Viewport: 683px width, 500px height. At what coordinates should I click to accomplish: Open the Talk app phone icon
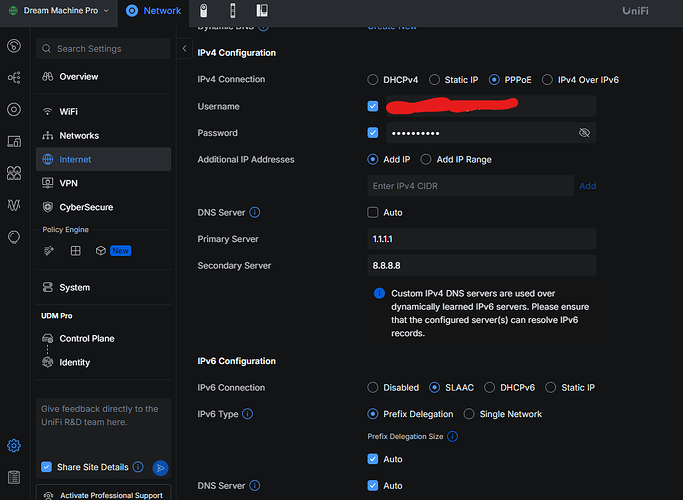[262, 10]
